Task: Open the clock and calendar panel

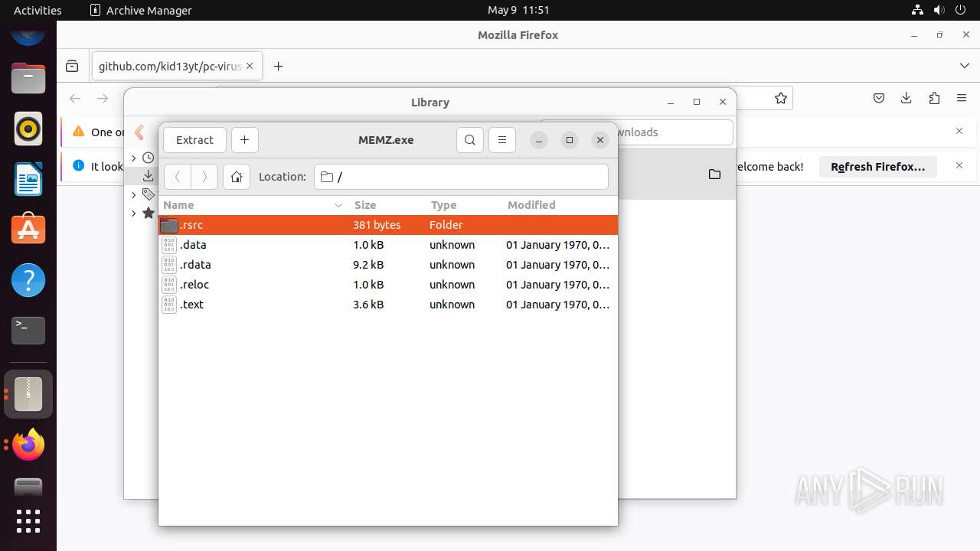Action: coord(518,10)
